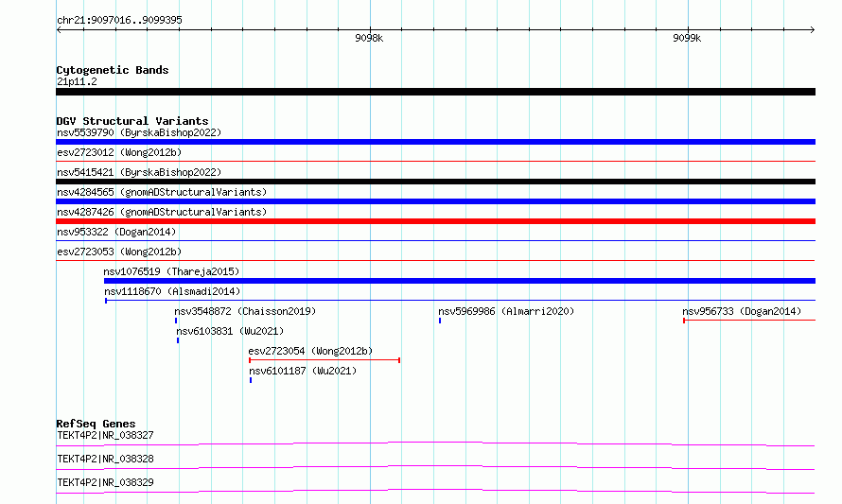Click the 9099k ruler position label
The width and height of the screenshot is (842, 504).
687,38
